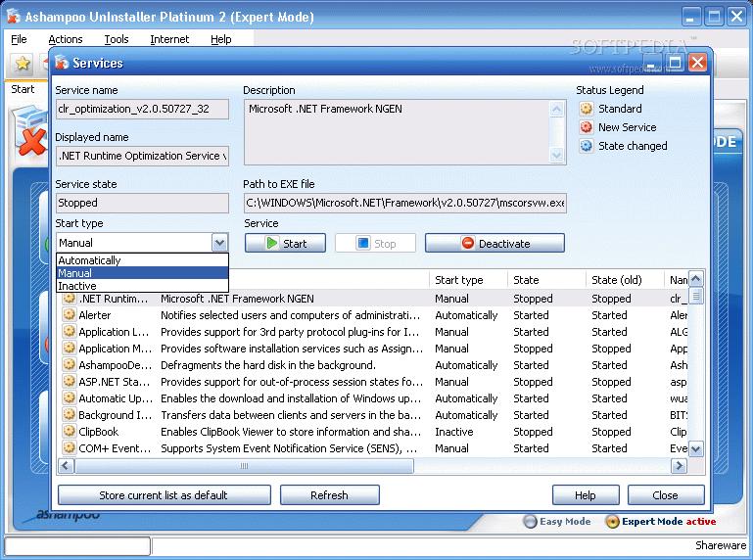Click the Alerter service row icon

tap(70, 315)
